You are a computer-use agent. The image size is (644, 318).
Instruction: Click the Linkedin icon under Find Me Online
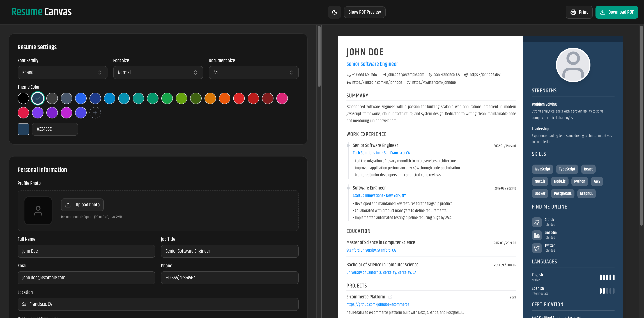click(x=537, y=235)
